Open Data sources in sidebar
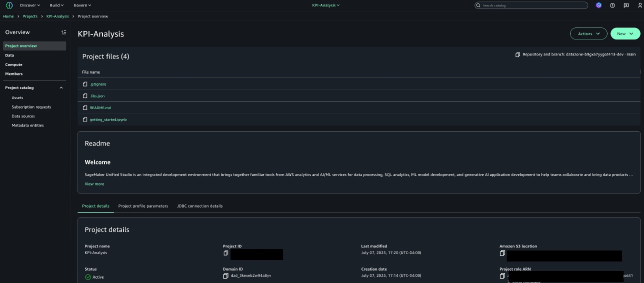 [x=23, y=116]
